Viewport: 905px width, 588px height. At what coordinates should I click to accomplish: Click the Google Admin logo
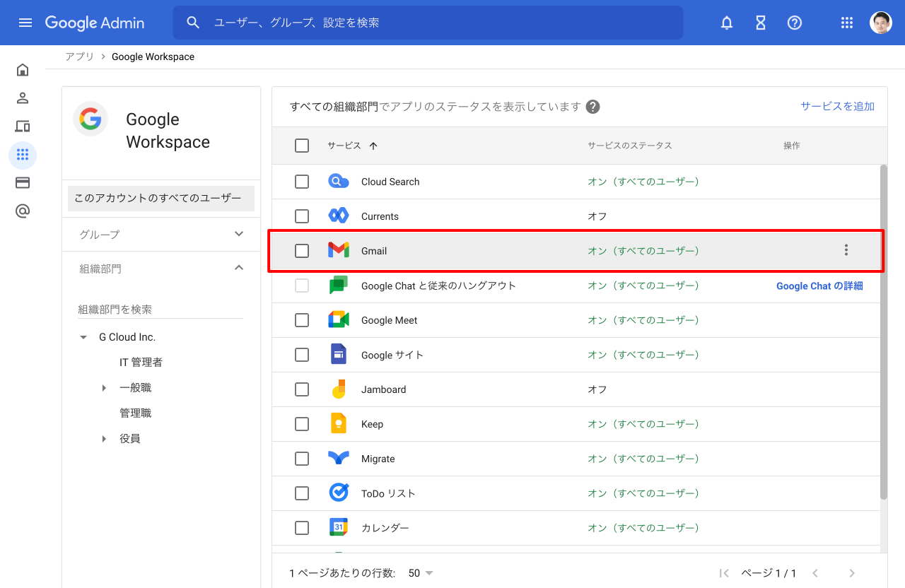tap(95, 23)
